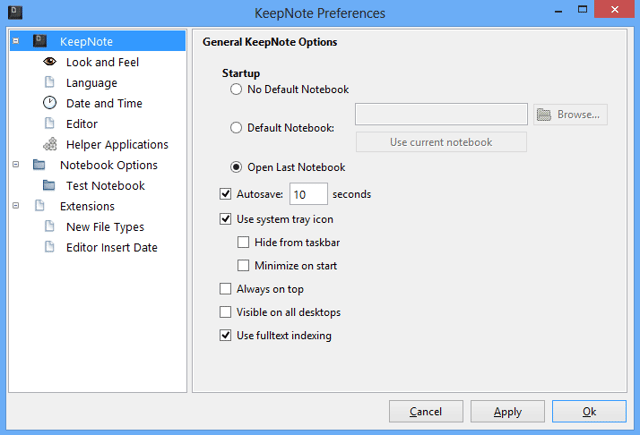
Task: Select Notebook Options in the tree
Action: [109, 165]
